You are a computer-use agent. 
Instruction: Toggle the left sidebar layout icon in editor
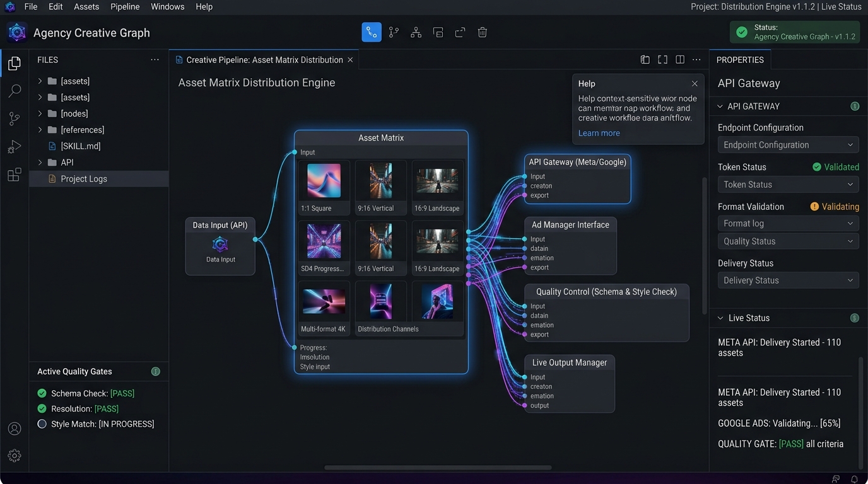pyautogui.click(x=645, y=60)
